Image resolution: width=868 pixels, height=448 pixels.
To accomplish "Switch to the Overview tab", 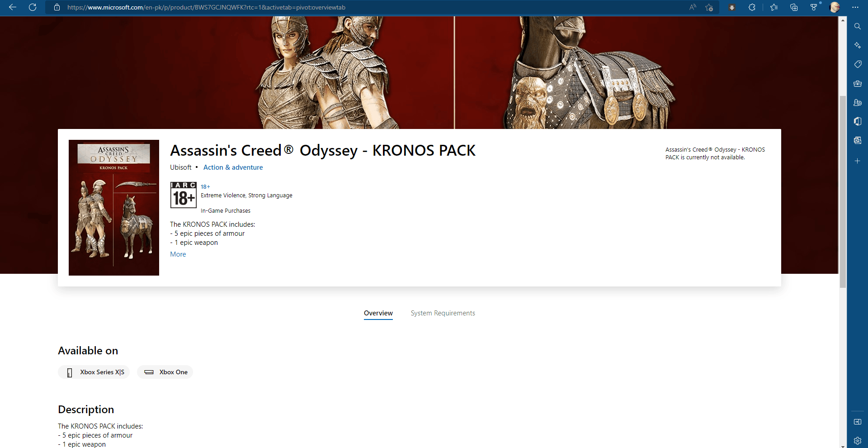I will 378,314.
